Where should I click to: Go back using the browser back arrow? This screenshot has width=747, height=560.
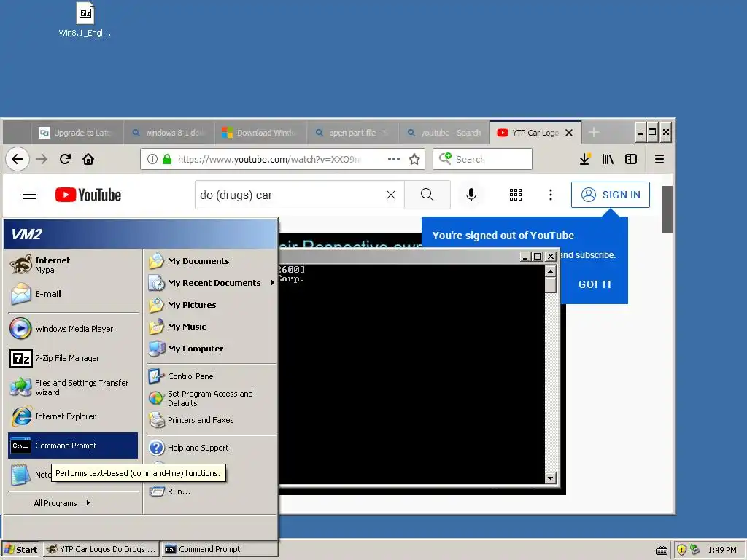(18, 159)
